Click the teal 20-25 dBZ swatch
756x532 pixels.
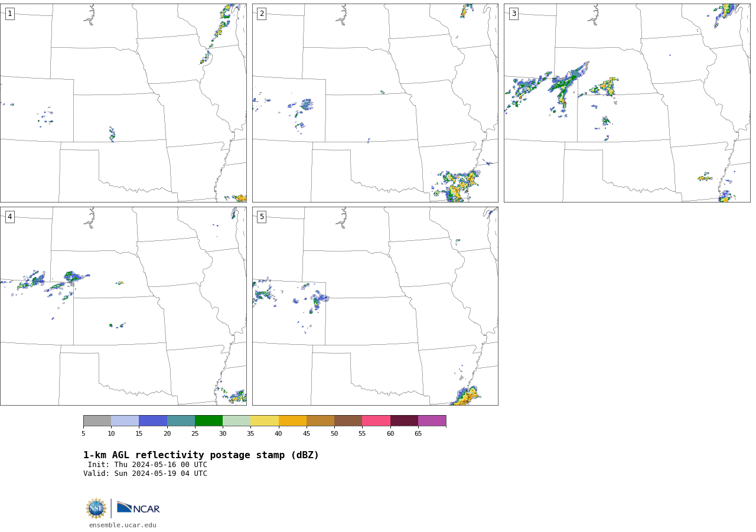[181, 421]
